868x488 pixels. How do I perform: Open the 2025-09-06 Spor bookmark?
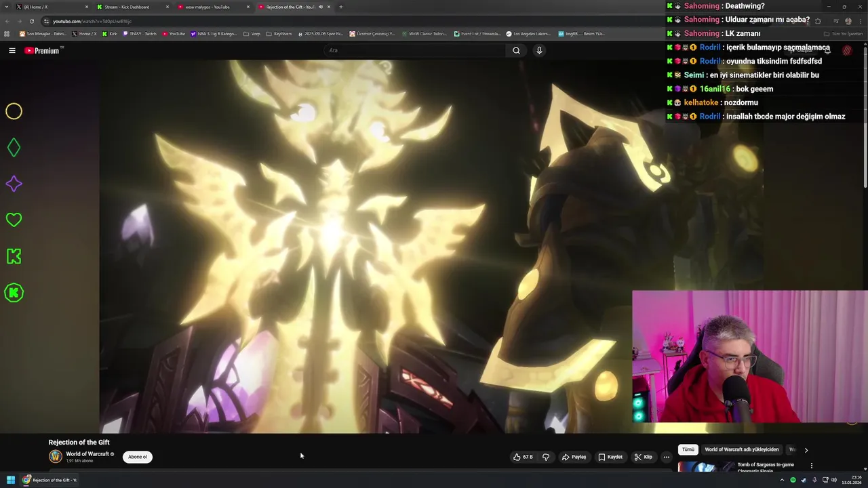pos(321,33)
